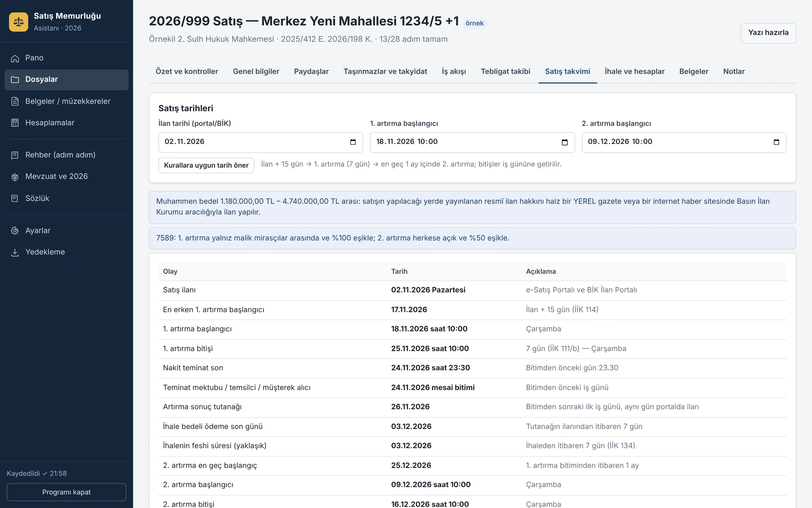Open the Belgeler tab
This screenshot has width=812, height=508.
pos(694,71)
